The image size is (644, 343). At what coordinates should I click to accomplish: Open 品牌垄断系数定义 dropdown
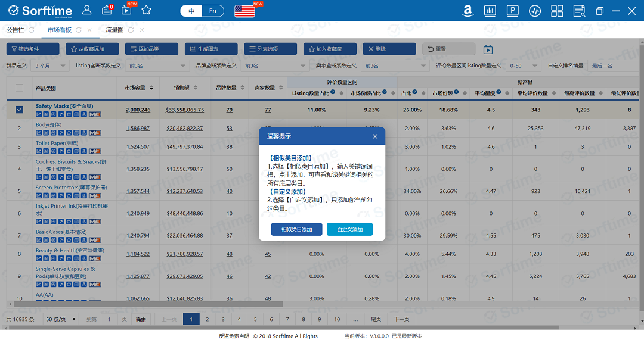click(x=274, y=66)
